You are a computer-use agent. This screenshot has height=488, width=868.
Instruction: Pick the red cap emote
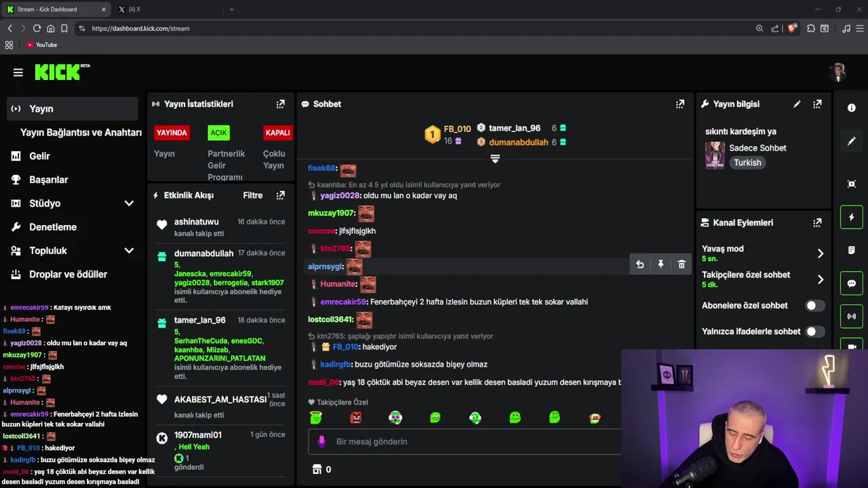(595, 418)
